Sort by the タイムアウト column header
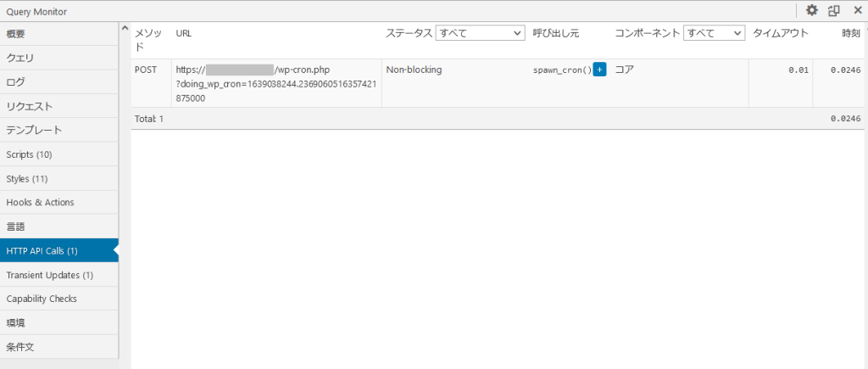The height and width of the screenshot is (369, 868). pos(780,33)
